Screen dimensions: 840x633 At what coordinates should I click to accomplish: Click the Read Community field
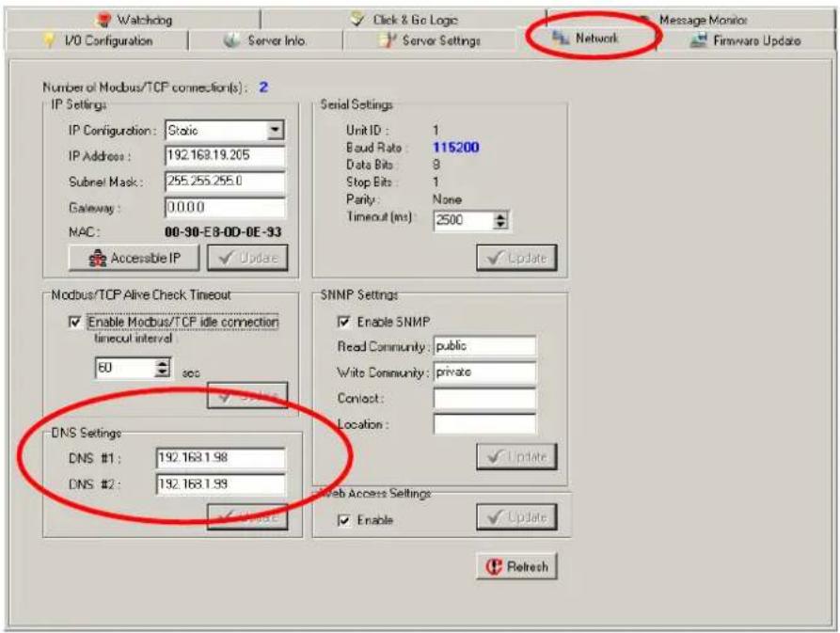point(484,346)
